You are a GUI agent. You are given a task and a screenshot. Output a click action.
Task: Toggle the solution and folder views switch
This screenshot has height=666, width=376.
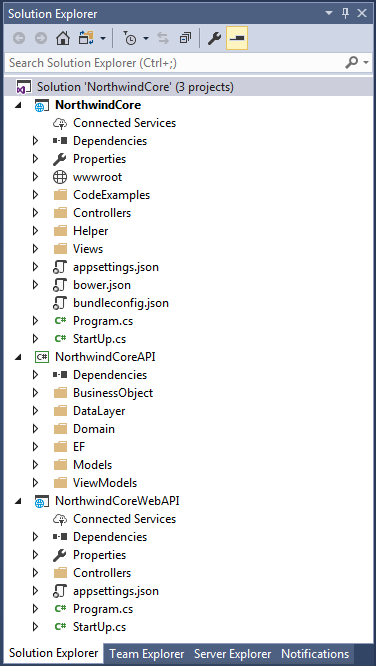pyautogui.click(x=86, y=39)
